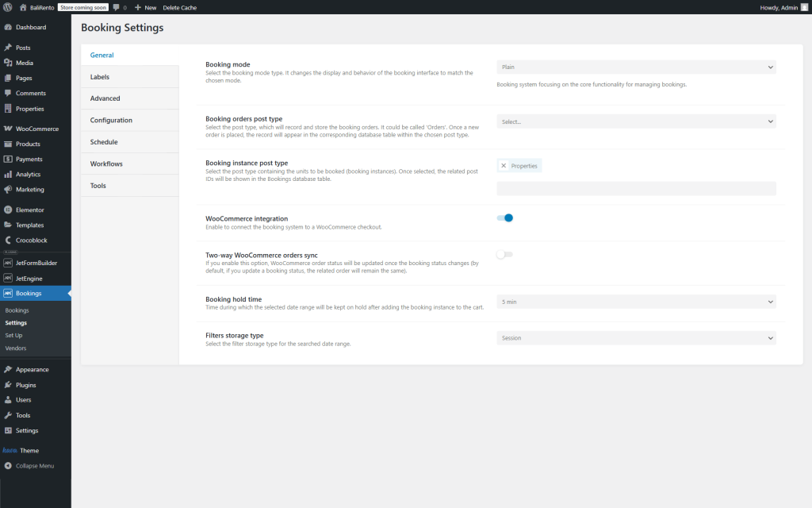Click the Tools wrench icon in sidebar
Image resolution: width=812 pixels, height=508 pixels.
tap(8, 415)
